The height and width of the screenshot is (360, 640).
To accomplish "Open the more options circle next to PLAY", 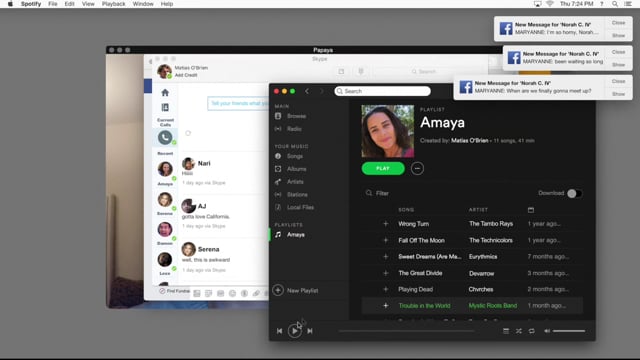I will pyautogui.click(x=417, y=169).
